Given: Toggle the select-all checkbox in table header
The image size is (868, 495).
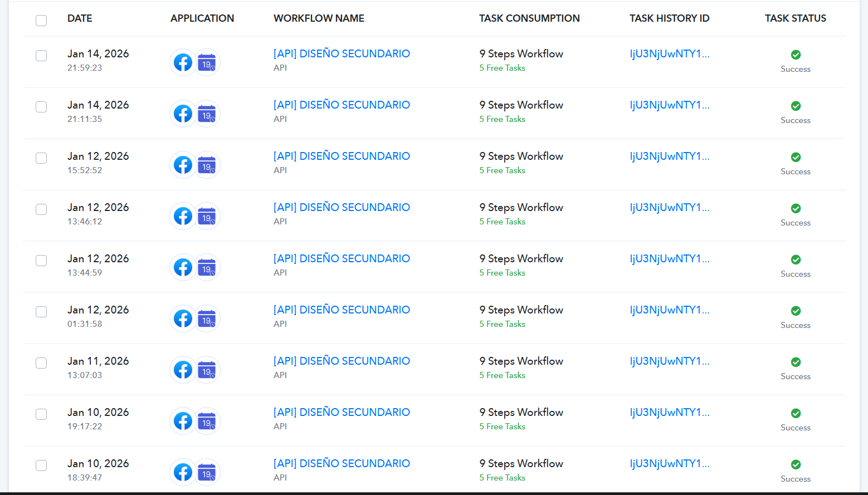Looking at the screenshot, I should coord(41,21).
